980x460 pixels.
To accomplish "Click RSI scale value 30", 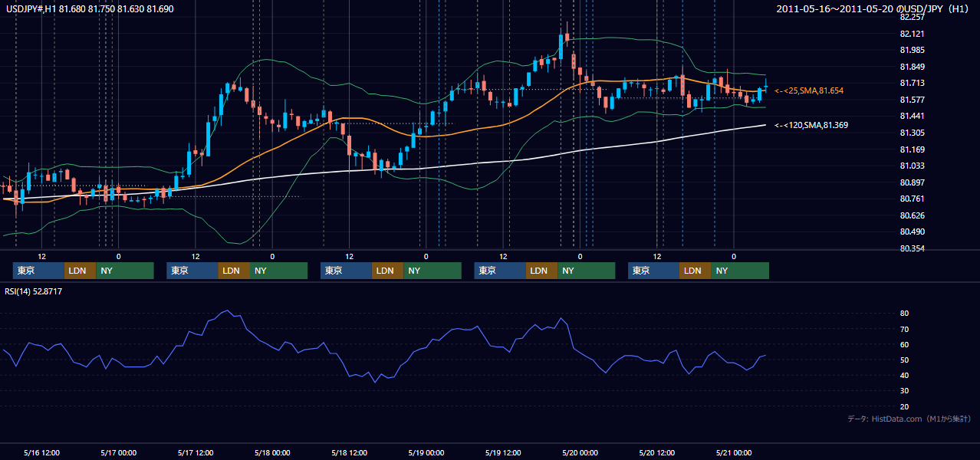I will point(905,390).
